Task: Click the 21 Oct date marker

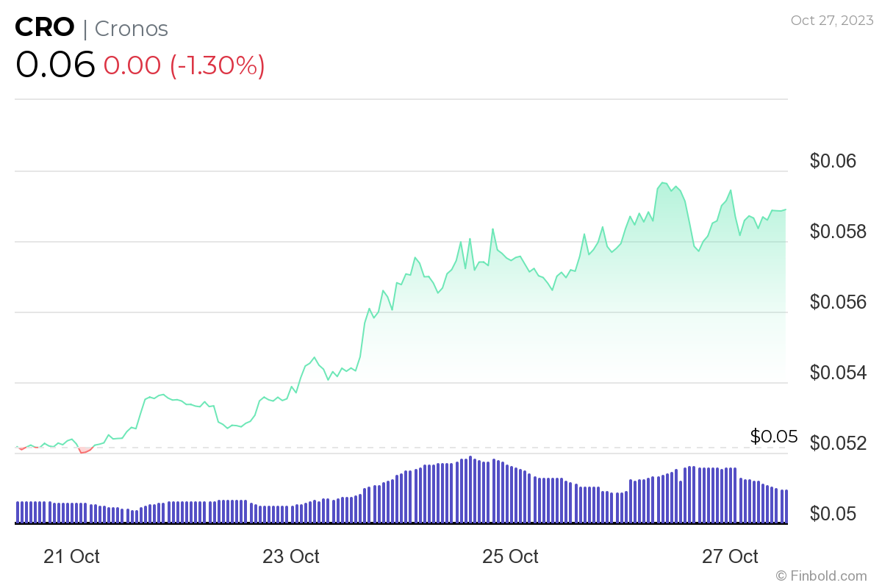Action: pyautogui.click(x=72, y=556)
